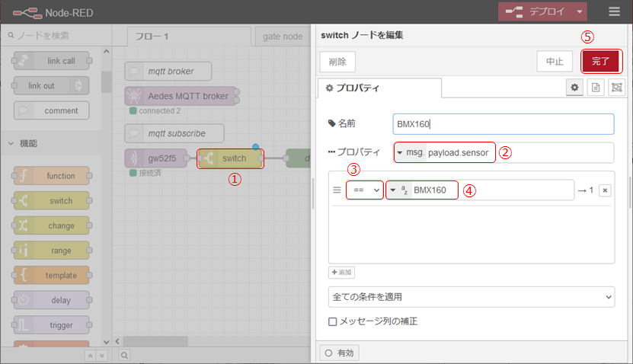Screen dimensions: 633x364
Task: Select the function node in the palette
Action: tap(52, 176)
